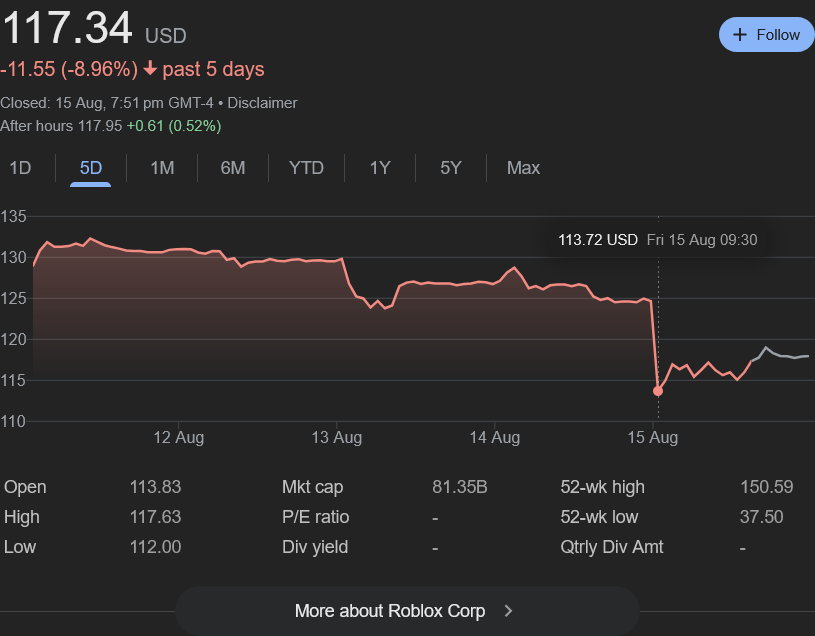Click the 135 y-axis label
This screenshot has height=636, width=815.
(x=13, y=216)
